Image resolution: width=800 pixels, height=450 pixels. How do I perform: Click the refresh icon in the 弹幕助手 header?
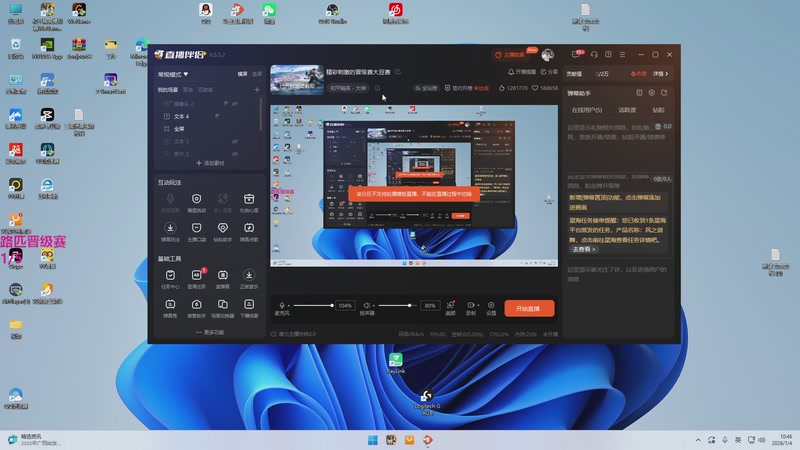point(664,93)
